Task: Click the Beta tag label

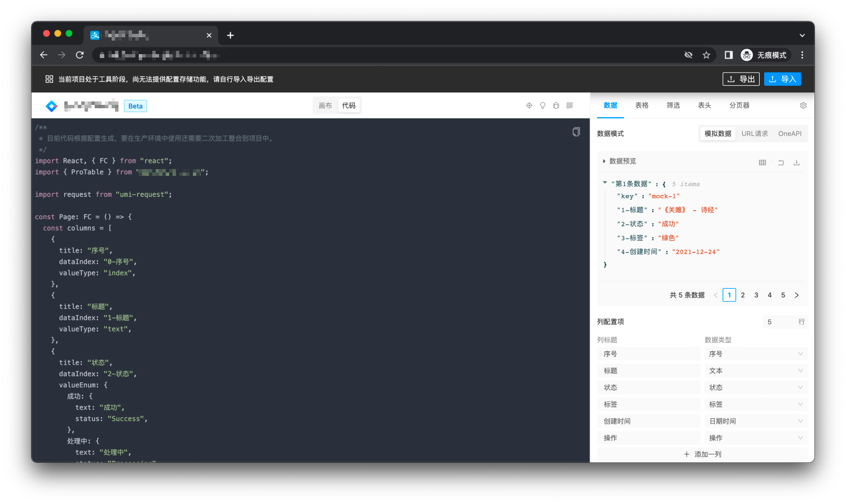Action: point(135,106)
